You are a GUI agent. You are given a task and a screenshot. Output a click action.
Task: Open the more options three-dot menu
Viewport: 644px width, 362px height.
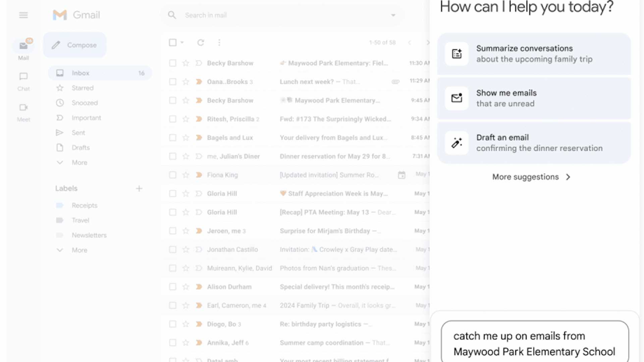219,43
